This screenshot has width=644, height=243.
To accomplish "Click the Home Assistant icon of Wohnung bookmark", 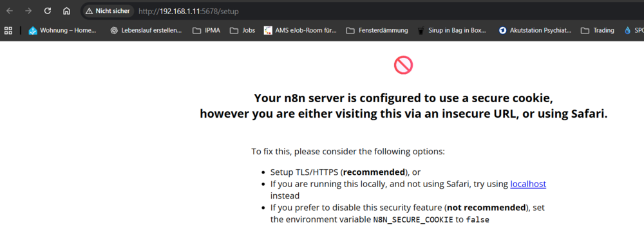I will pos(33,30).
